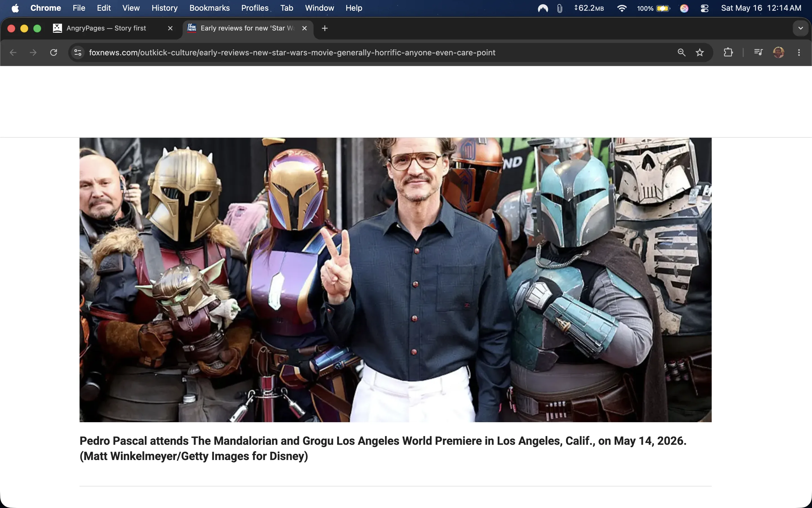Viewport: 812px width, 508px height.
Task: Open the Control Center icon
Action: [x=704, y=8]
